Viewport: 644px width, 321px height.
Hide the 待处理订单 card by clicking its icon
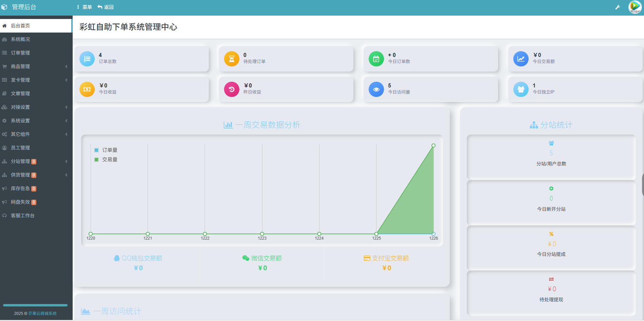(231, 58)
